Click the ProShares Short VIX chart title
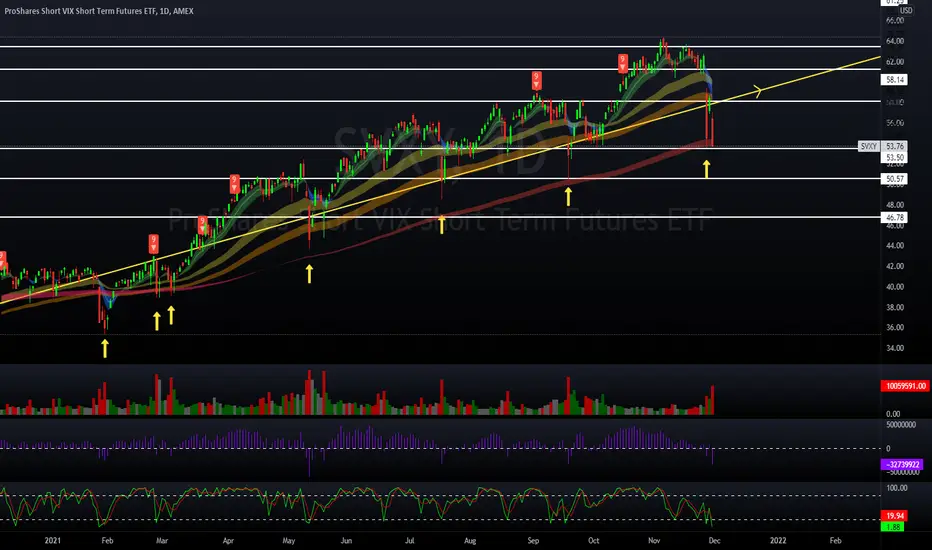Screen dimensions: 932x550 (x=99, y=11)
